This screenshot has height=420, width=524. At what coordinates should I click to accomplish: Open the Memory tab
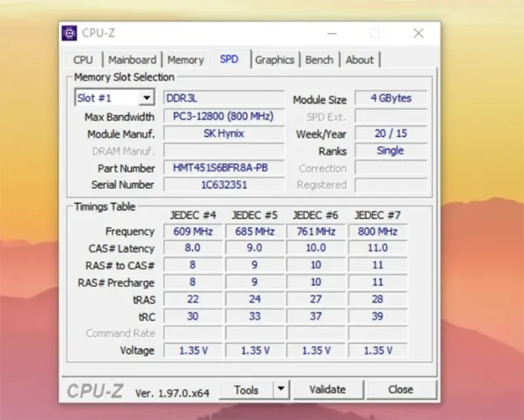[185, 60]
